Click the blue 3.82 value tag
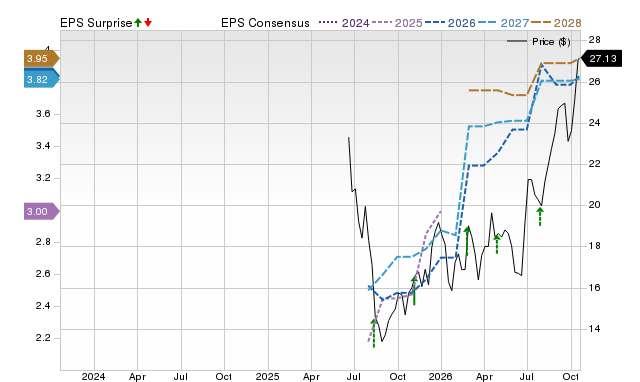 42,80
